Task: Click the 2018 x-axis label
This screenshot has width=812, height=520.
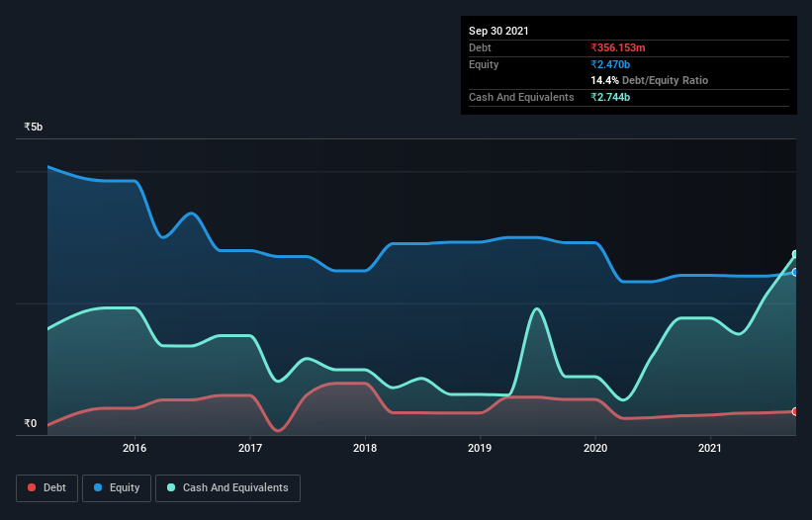Action: pos(365,448)
